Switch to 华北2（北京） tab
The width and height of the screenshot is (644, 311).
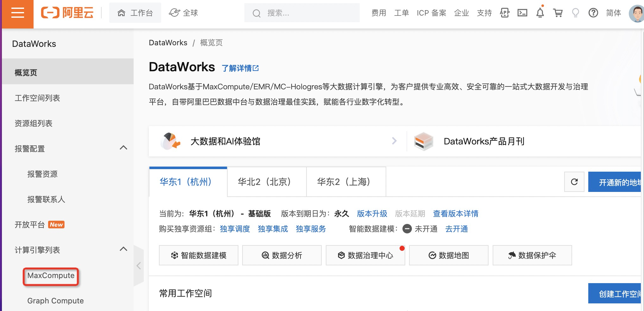coord(267,182)
